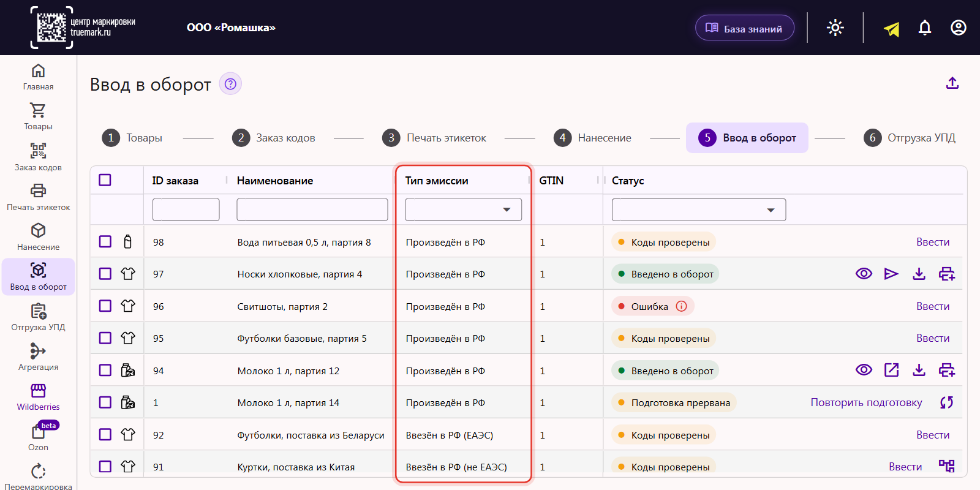980x490 pixels.
Task: Open the Статус filter dropdown
Action: (699, 210)
